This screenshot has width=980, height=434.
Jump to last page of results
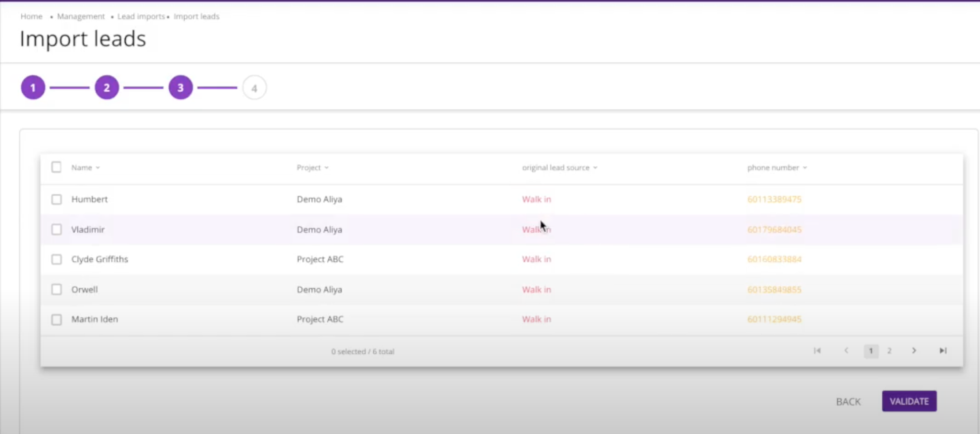[x=943, y=351]
